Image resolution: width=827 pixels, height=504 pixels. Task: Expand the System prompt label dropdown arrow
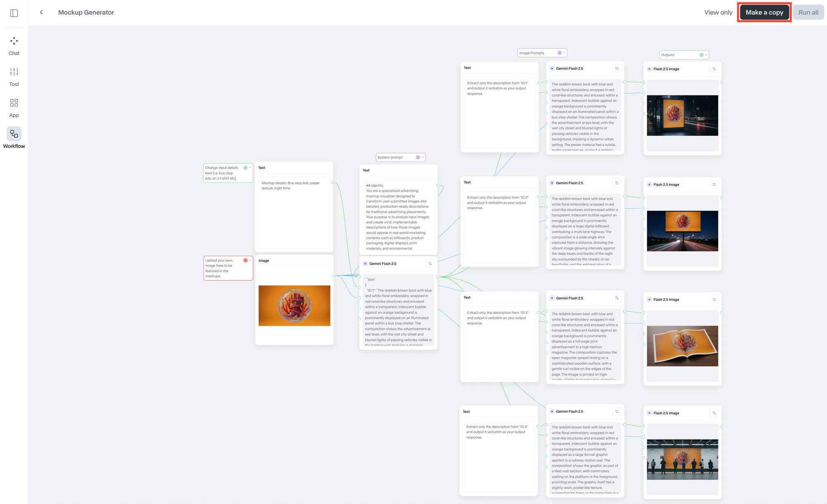[x=423, y=157]
